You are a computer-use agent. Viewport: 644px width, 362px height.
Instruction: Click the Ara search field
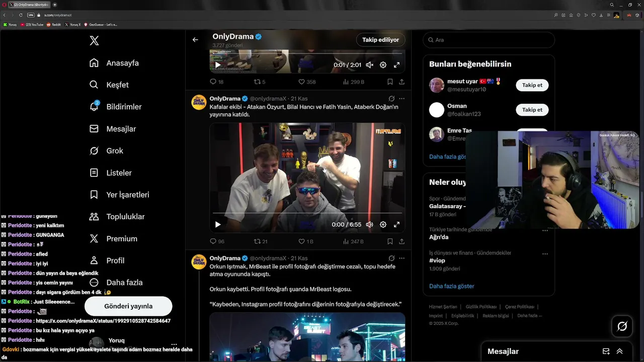(x=489, y=40)
